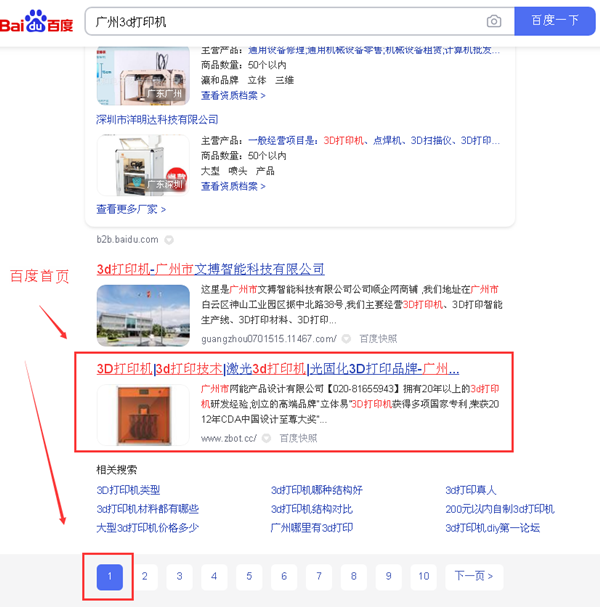
Task: Open 查看更多厂家 link
Action: (x=131, y=209)
